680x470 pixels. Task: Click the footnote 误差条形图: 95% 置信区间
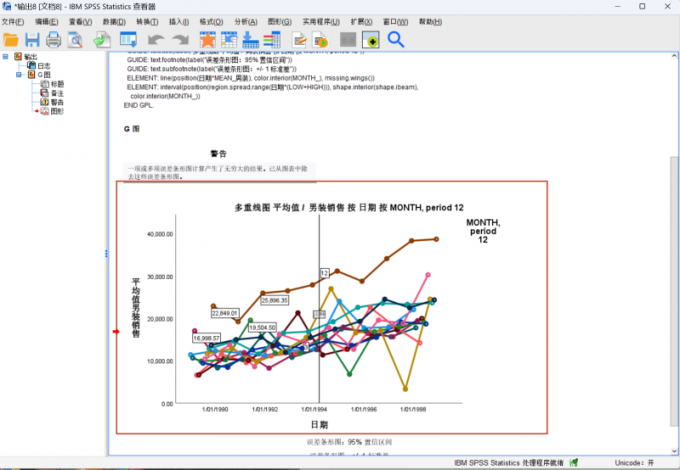tap(350, 442)
